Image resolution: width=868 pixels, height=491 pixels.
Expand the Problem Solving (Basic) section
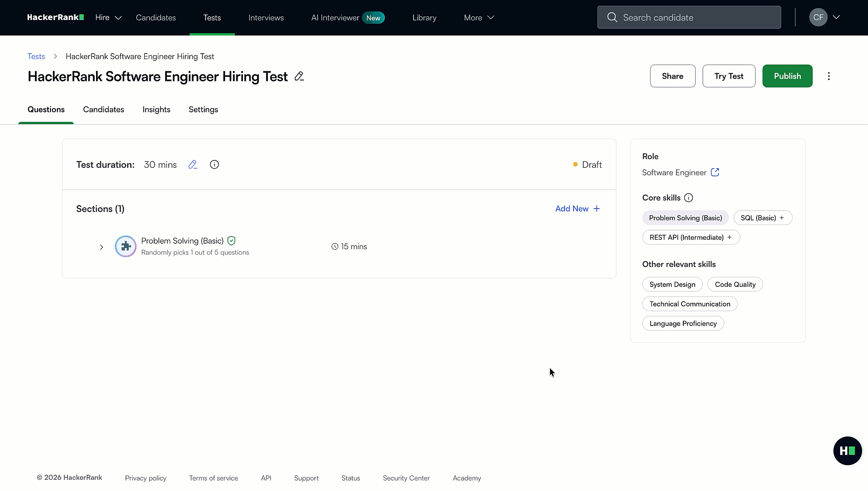point(101,247)
